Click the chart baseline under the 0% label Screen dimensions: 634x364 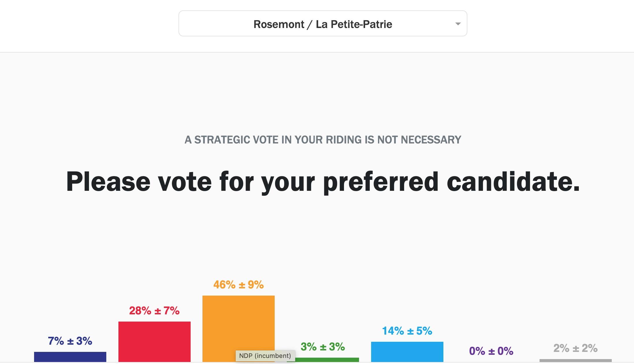click(491, 362)
